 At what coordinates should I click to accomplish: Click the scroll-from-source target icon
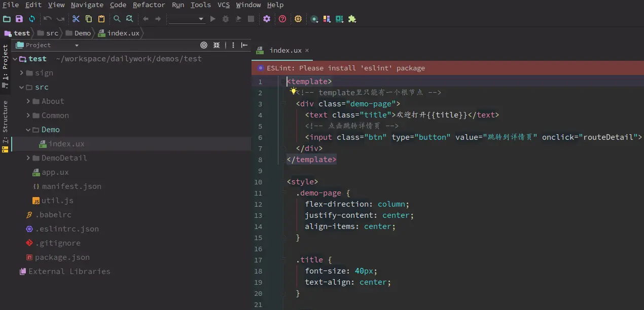click(x=204, y=45)
